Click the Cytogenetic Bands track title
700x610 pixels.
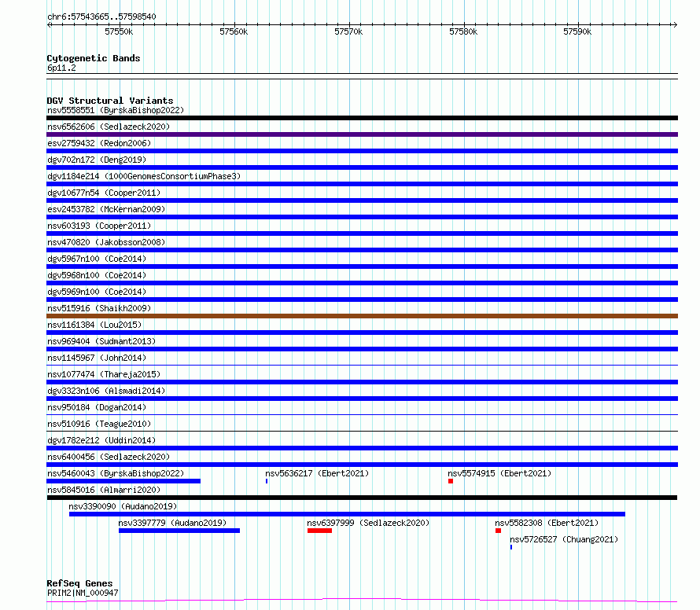coord(94,58)
